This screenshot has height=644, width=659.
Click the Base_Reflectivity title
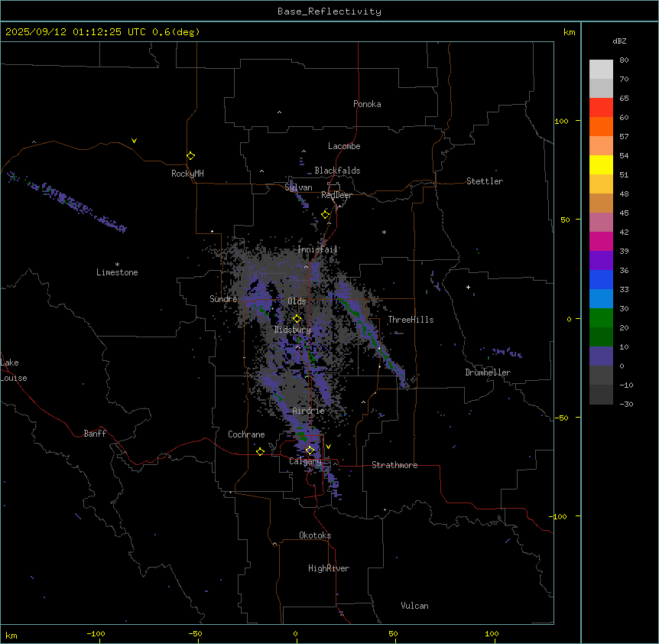[x=329, y=11]
